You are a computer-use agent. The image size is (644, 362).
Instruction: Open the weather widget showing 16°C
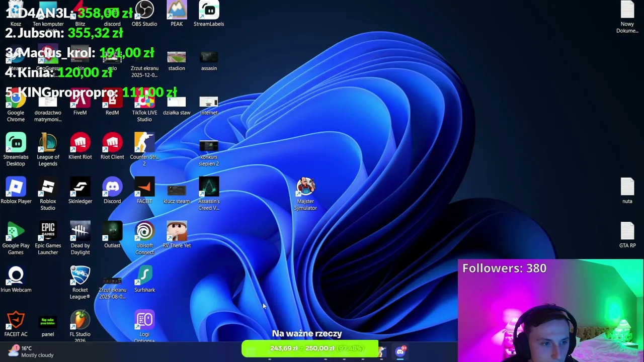click(x=30, y=351)
